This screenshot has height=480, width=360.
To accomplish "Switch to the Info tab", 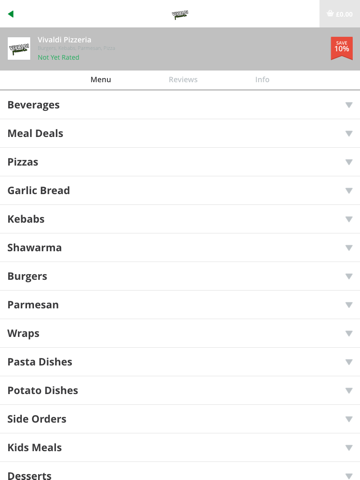I will point(262,80).
